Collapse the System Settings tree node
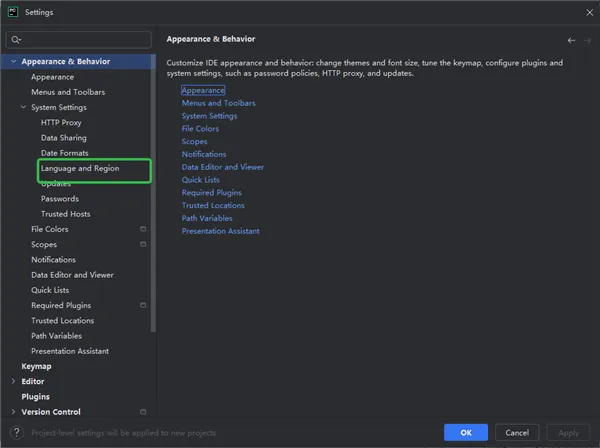The height and width of the screenshot is (448, 600). pyautogui.click(x=23, y=107)
